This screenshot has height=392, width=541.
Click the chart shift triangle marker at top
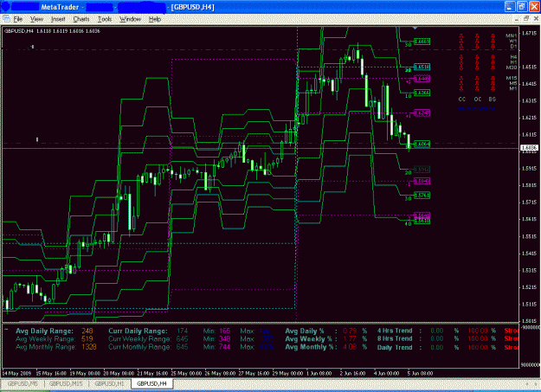pyautogui.click(x=415, y=28)
